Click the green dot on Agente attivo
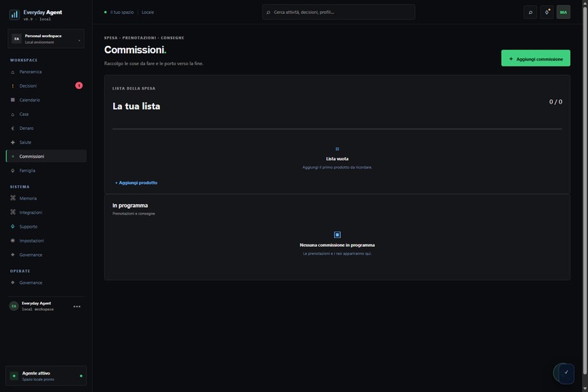 coord(81,376)
